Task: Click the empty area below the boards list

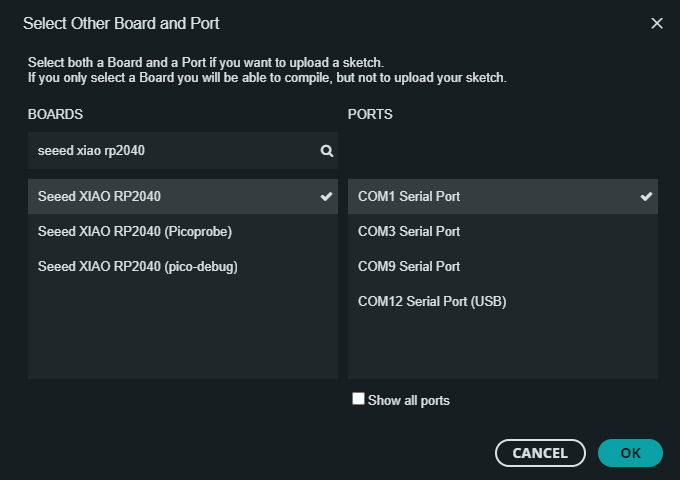Action: (183, 332)
